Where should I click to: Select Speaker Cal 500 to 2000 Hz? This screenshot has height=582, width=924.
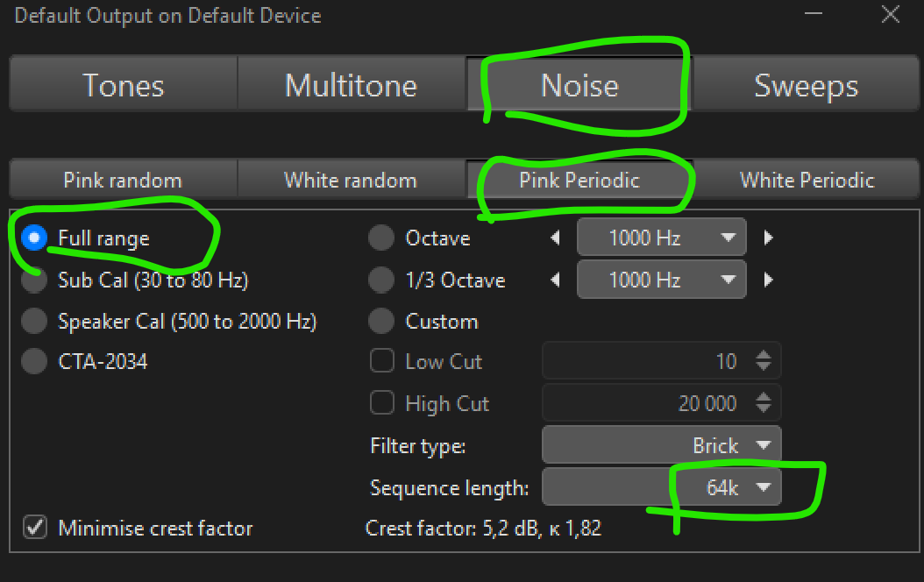pyautogui.click(x=34, y=322)
